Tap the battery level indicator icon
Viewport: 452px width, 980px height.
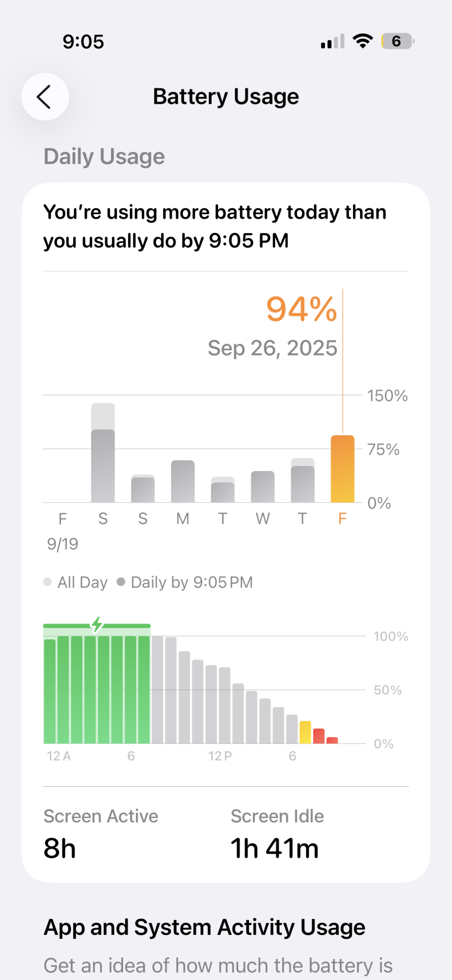tap(397, 41)
